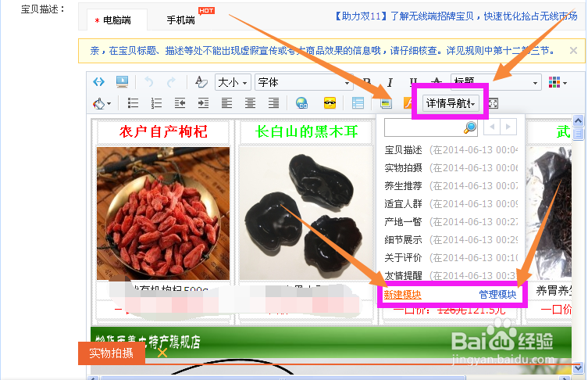Decrease the indent

click(x=180, y=103)
